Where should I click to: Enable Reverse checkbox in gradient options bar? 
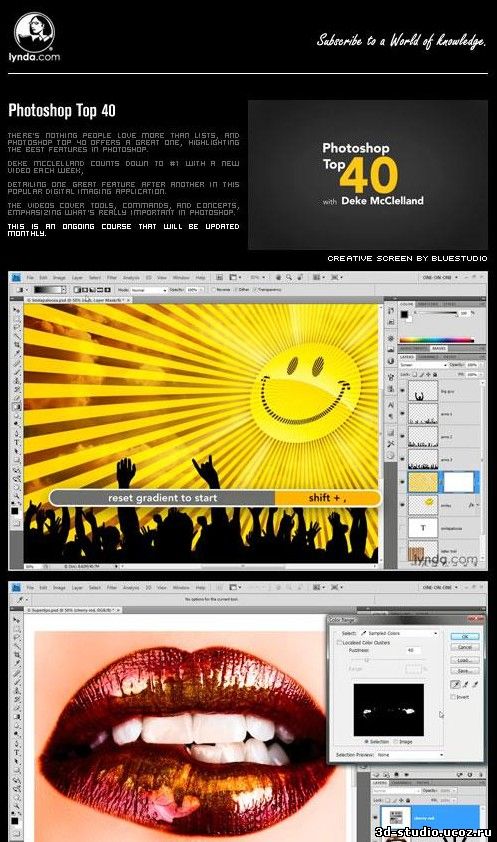point(213,290)
